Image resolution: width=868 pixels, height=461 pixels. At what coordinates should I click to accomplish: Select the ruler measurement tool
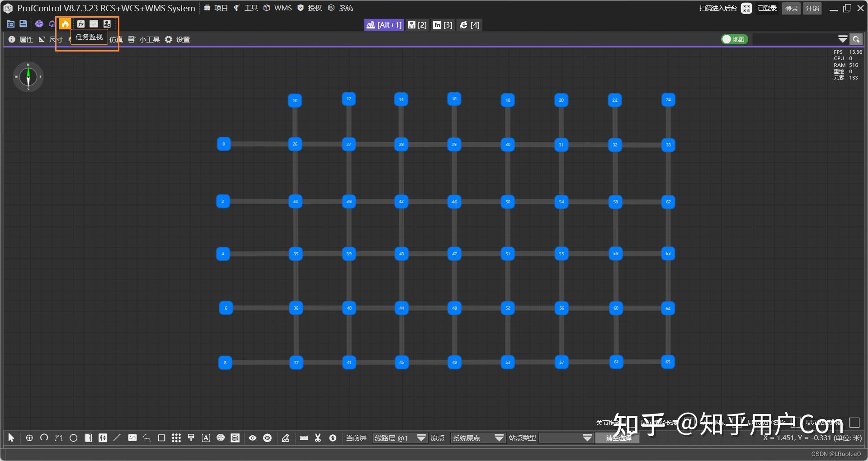[x=303, y=438]
